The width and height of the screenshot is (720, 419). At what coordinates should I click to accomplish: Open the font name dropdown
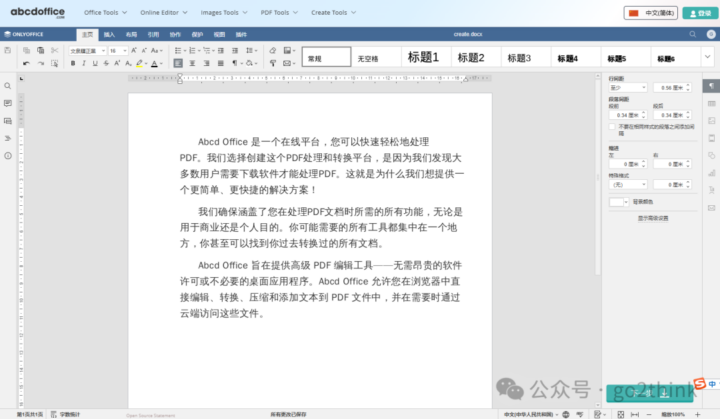pyautogui.click(x=103, y=51)
